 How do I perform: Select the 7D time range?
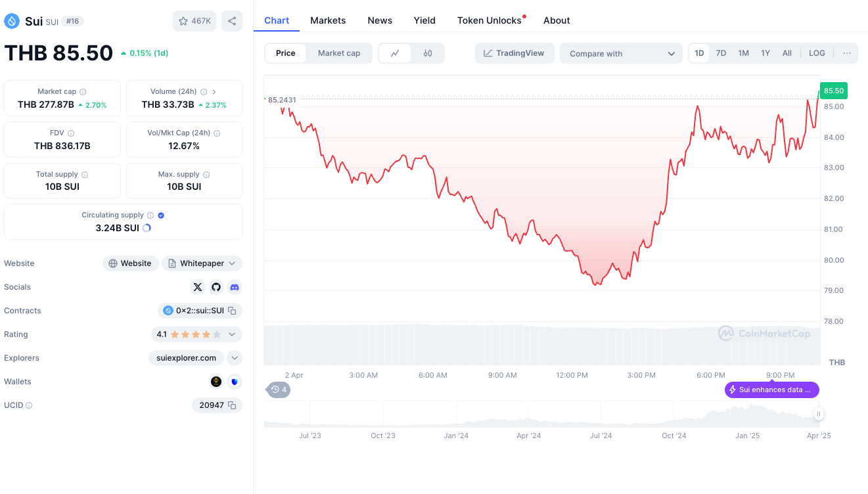click(x=721, y=53)
